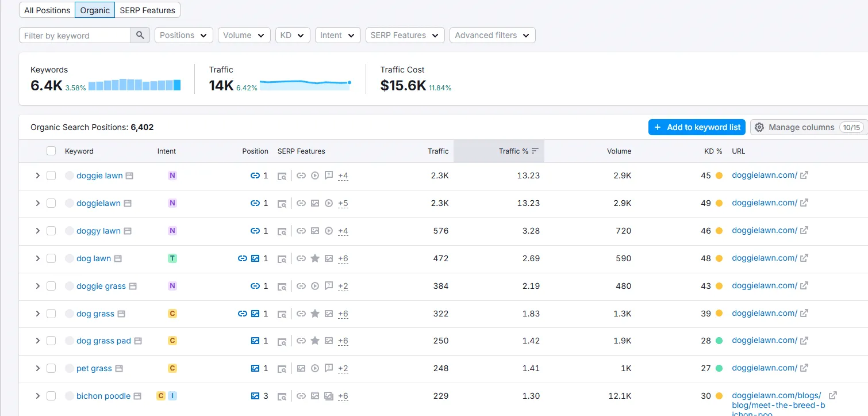Viewport: 868px width, 416px height.
Task: Check the checkbox next to "bichon poodle"
Action: click(x=51, y=396)
